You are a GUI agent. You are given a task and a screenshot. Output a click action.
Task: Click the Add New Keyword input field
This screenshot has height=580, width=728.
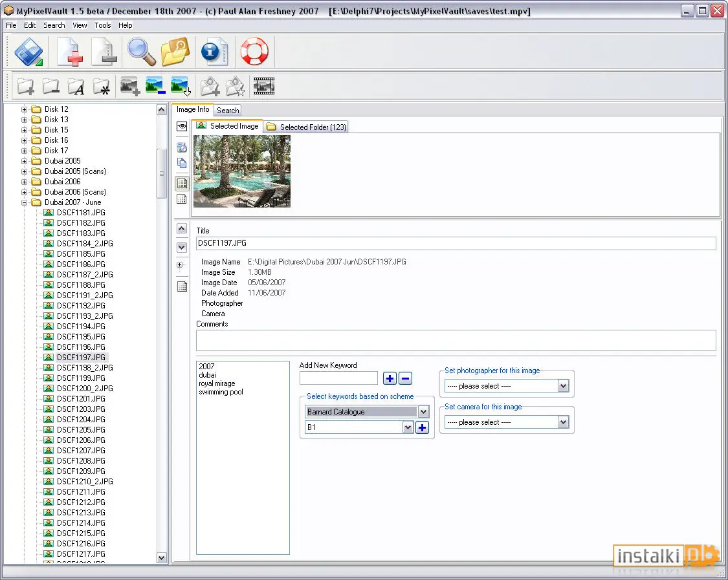pyautogui.click(x=338, y=378)
